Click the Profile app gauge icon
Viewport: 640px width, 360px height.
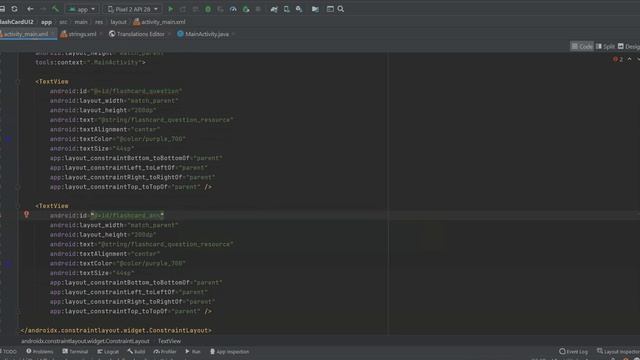point(233,9)
